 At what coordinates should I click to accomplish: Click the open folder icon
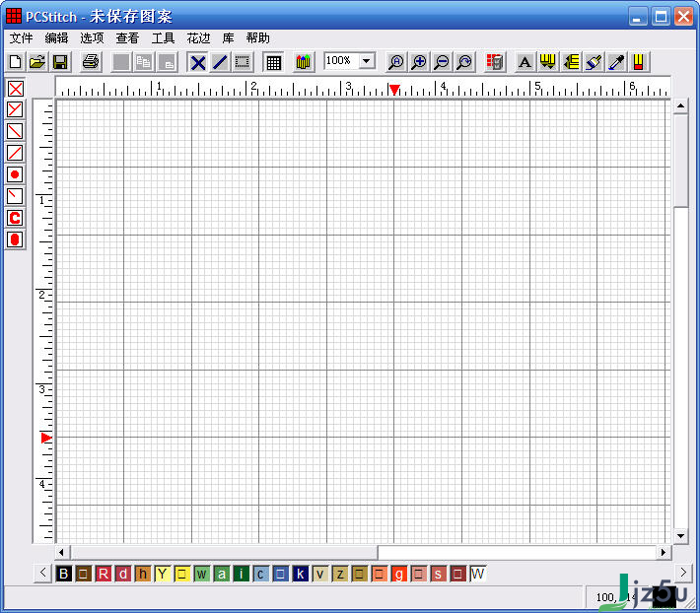pyautogui.click(x=37, y=62)
